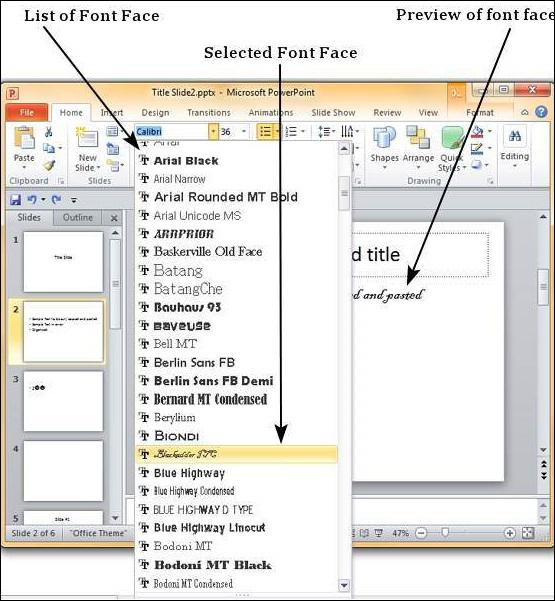The image size is (555, 601).
Task: Click the font list scroll down arrow
Action: pos(344,585)
